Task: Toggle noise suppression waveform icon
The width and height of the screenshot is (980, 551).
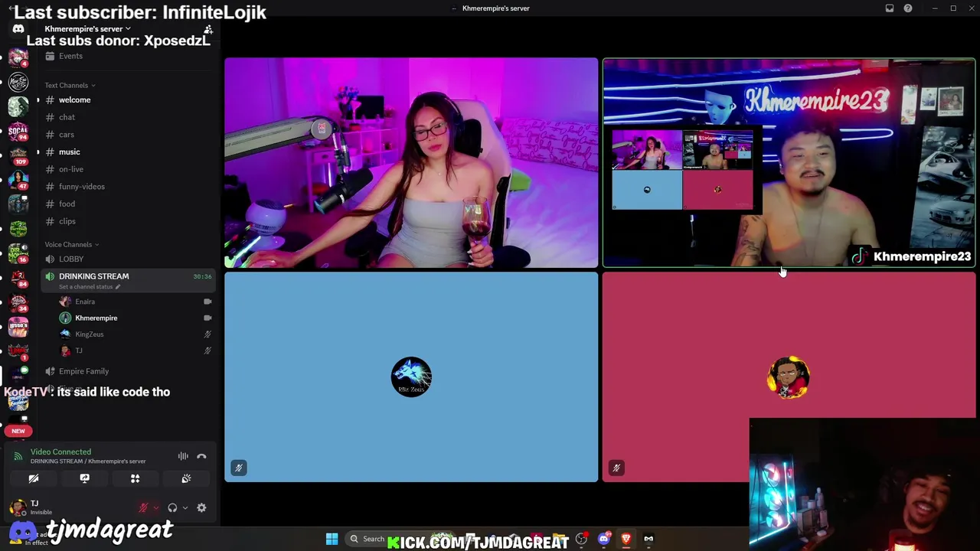Action: point(183,456)
